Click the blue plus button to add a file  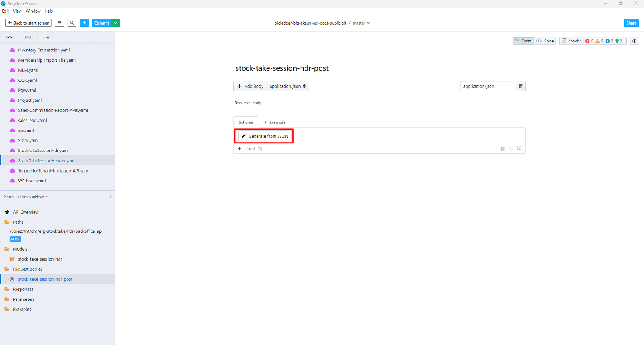[x=84, y=23]
